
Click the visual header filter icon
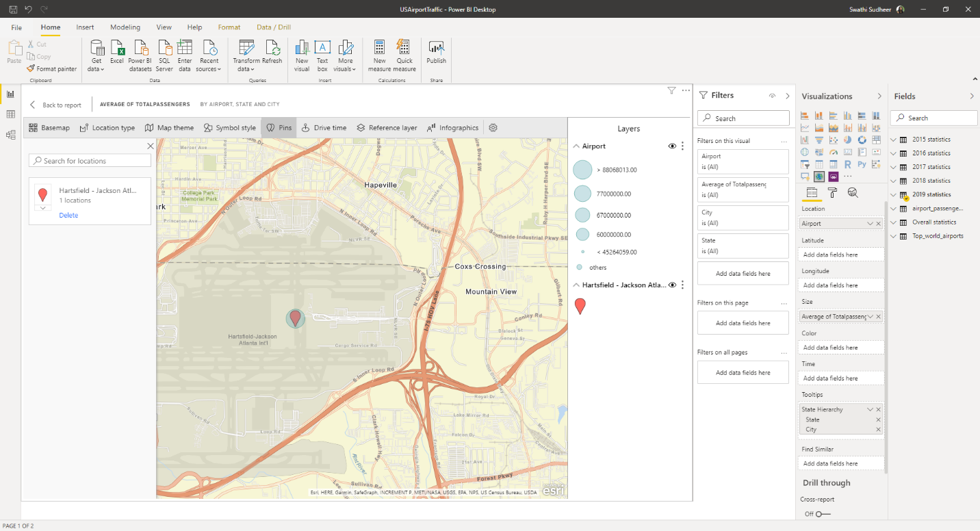pyautogui.click(x=671, y=90)
